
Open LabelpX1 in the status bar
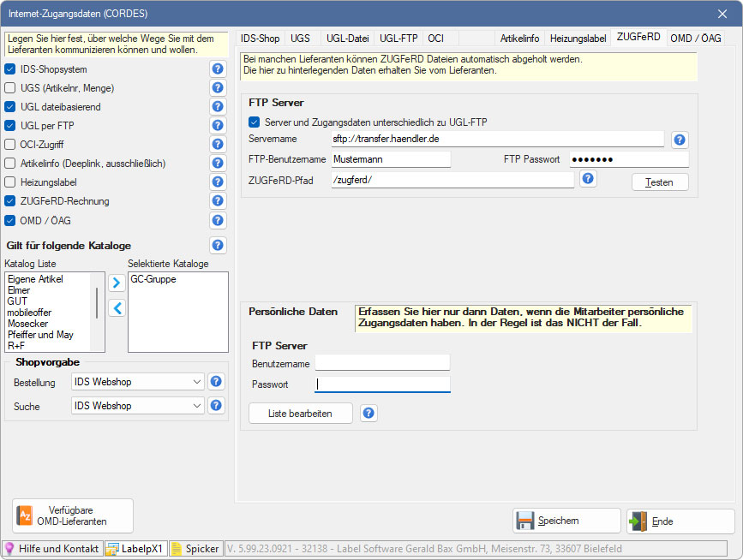click(x=135, y=549)
